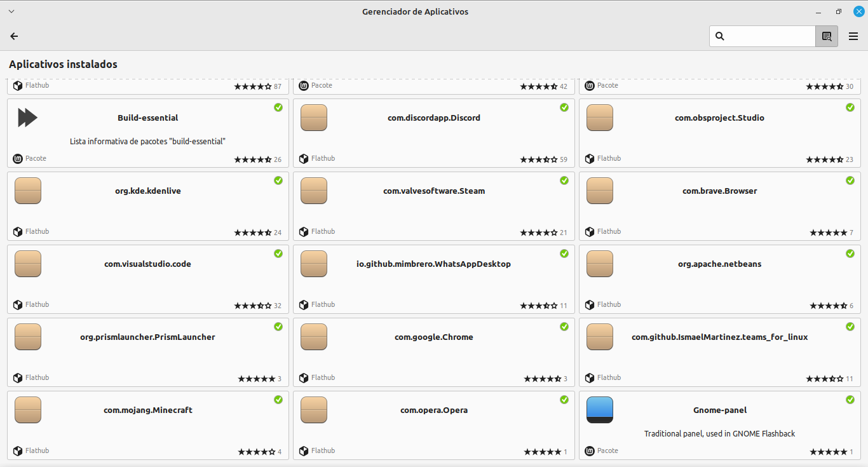Image resolution: width=868 pixels, height=467 pixels.
Task: Click Mint Pacote icon on Gnome-panel card
Action: [590, 451]
